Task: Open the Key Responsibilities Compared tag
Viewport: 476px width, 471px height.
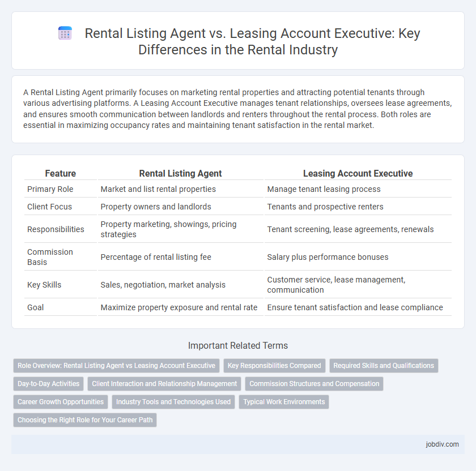Action: tap(274, 366)
